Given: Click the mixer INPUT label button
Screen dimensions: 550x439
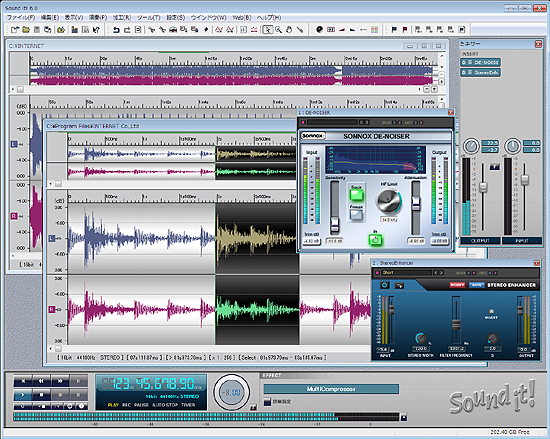Looking at the screenshot, I should pos(521,241).
